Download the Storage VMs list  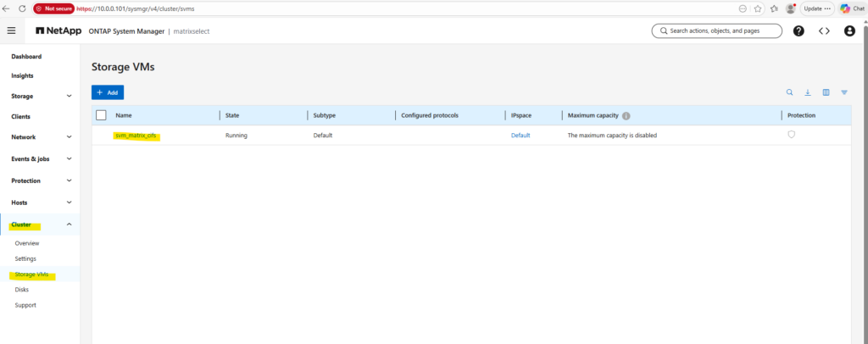coord(808,92)
